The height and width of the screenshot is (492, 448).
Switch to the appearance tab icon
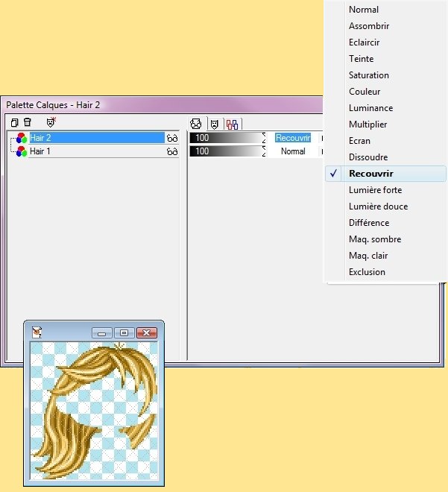(197, 124)
